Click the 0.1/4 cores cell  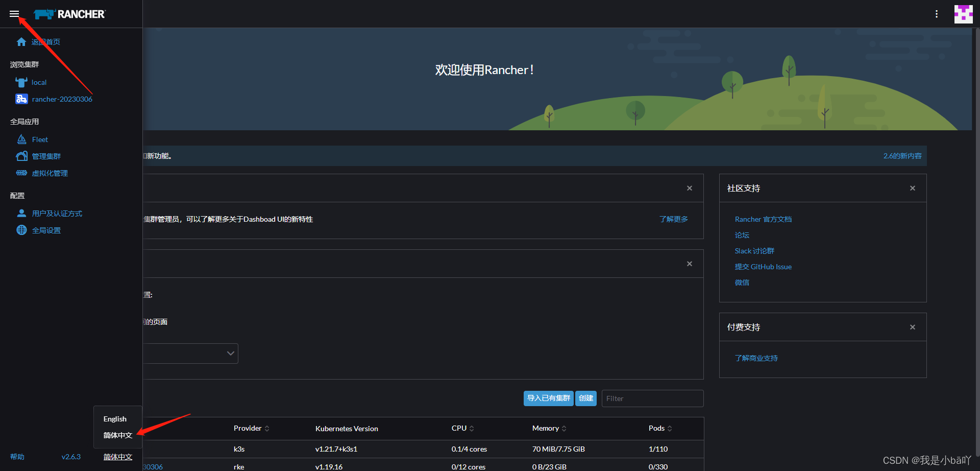[x=469, y=449]
